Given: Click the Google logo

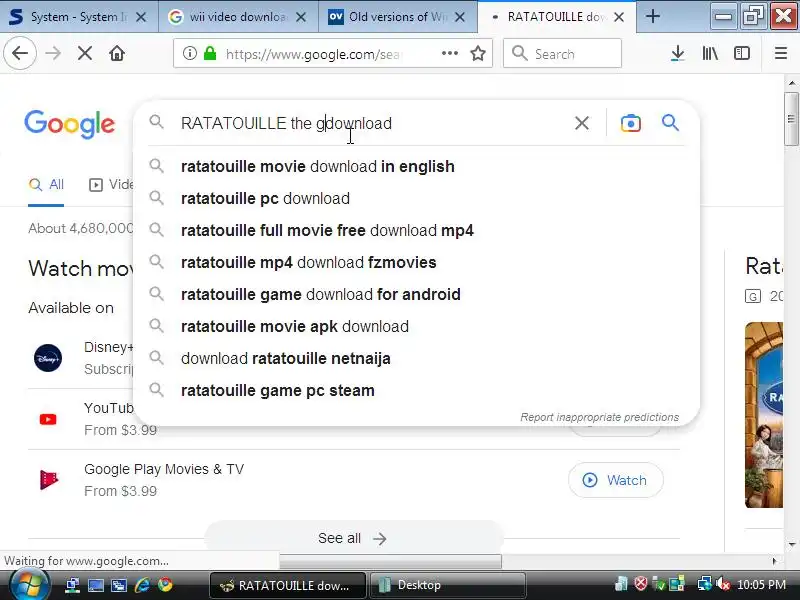Looking at the screenshot, I should pyautogui.click(x=69, y=123).
